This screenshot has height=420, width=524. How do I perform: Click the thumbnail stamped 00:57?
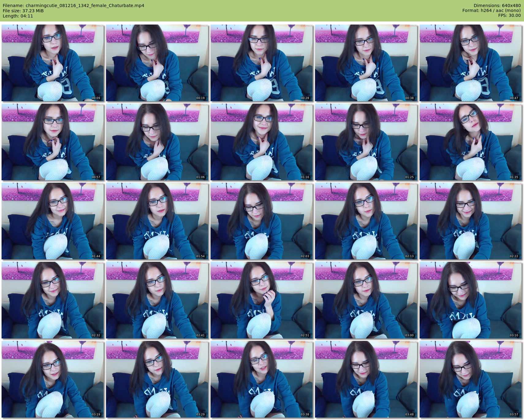click(x=53, y=142)
